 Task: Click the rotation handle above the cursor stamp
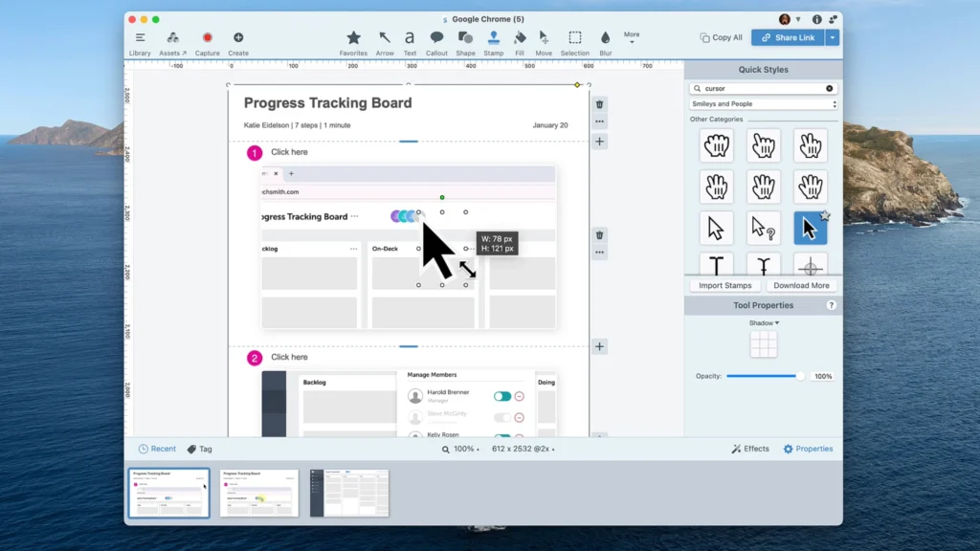[x=442, y=197]
